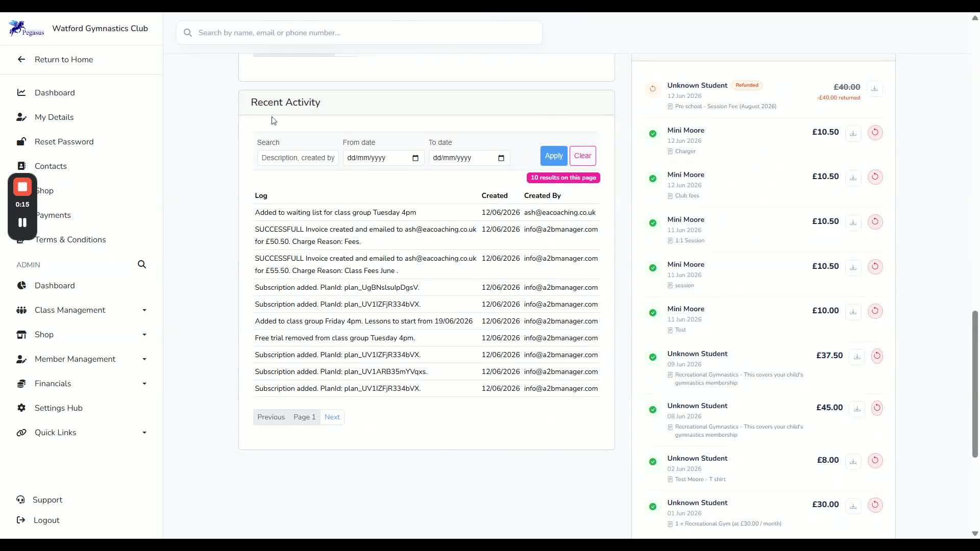Click the Return to Home arrow icon

pos(21,59)
